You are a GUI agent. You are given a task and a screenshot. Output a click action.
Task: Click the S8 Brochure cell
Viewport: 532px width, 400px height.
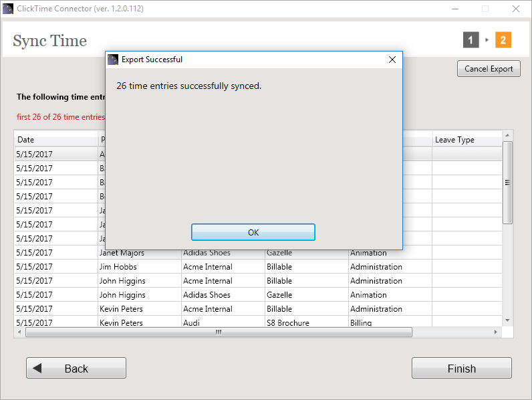(x=306, y=322)
